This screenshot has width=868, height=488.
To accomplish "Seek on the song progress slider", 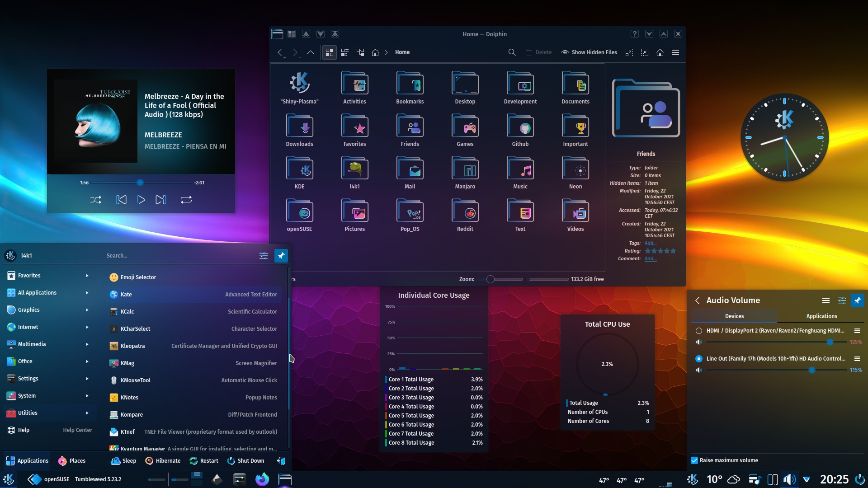I will coord(141,183).
